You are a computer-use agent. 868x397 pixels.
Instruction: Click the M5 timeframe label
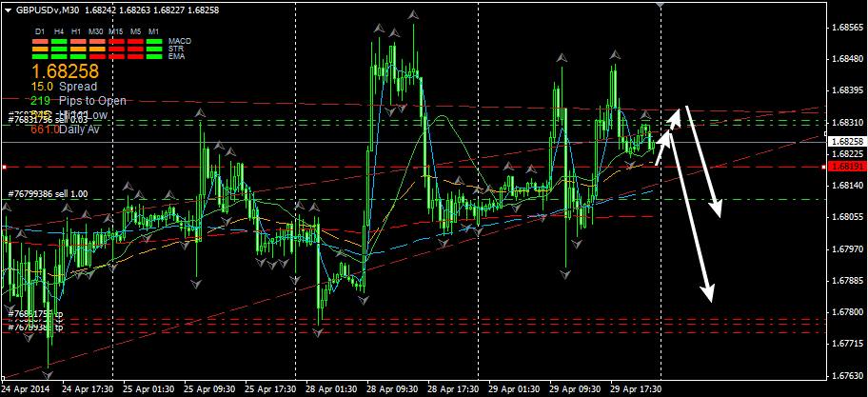(135, 32)
